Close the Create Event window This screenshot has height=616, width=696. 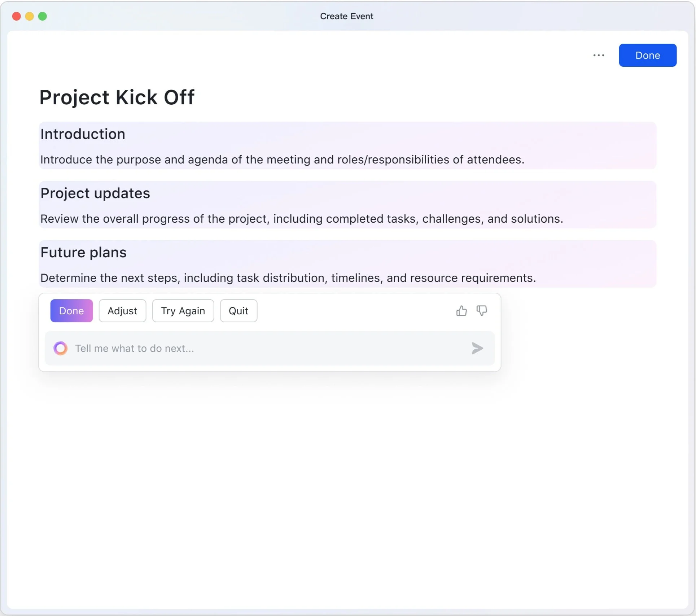[x=16, y=16]
